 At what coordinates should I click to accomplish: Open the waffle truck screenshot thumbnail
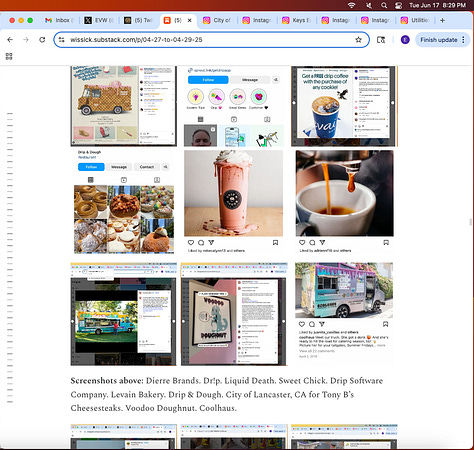pos(123,106)
